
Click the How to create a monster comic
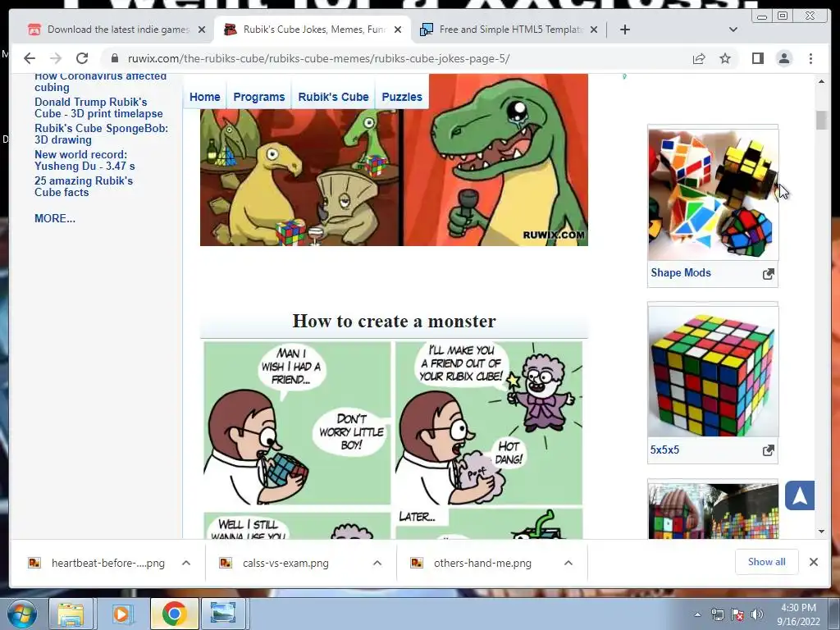tap(393, 440)
